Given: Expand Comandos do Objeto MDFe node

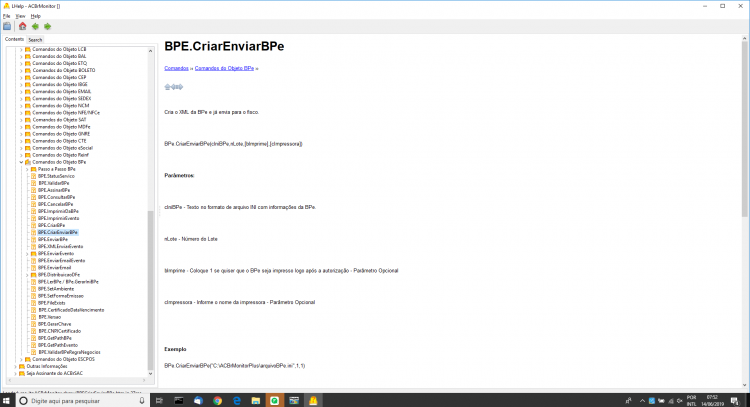Looking at the screenshot, I should pos(21,127).
